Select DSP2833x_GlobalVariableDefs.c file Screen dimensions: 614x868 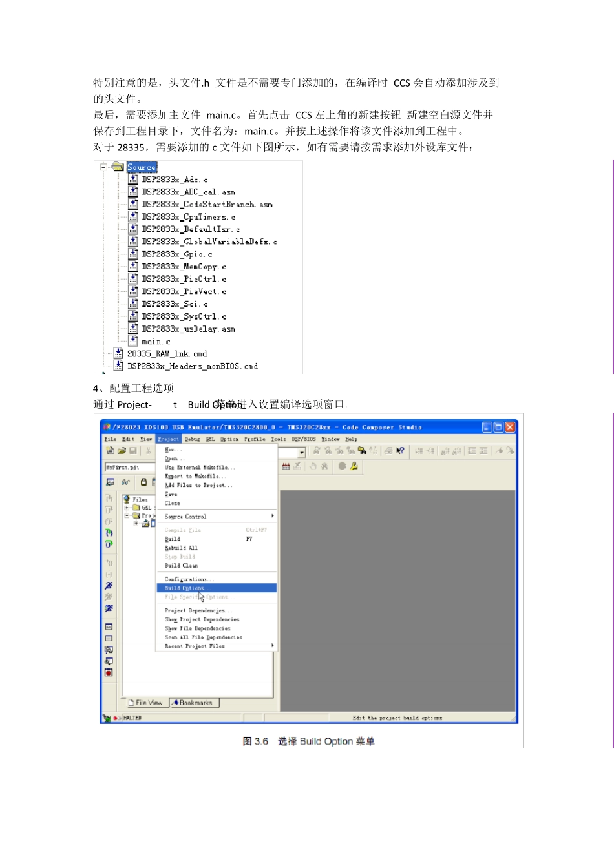point(209,242)
